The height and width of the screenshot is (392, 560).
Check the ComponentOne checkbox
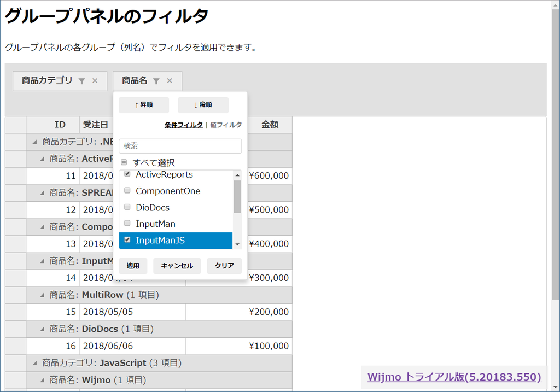127,190
